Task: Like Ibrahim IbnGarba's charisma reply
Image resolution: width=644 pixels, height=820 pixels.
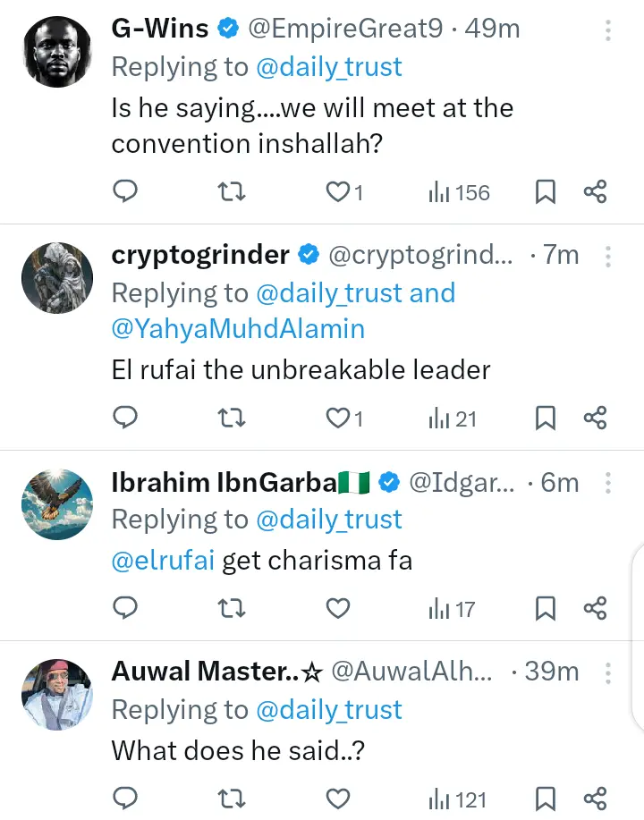Action: point(337,609)
